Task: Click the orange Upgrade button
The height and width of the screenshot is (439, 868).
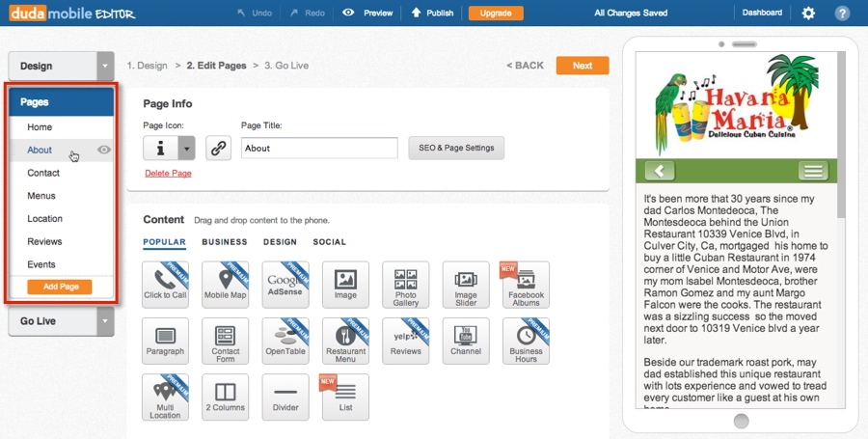Action: pos(496,13)
